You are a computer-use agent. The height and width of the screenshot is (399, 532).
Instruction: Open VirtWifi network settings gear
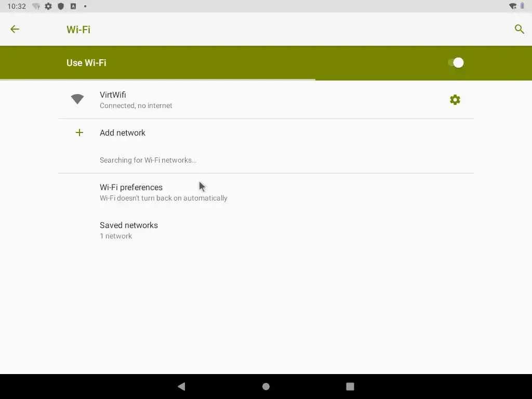coord(455,100)
